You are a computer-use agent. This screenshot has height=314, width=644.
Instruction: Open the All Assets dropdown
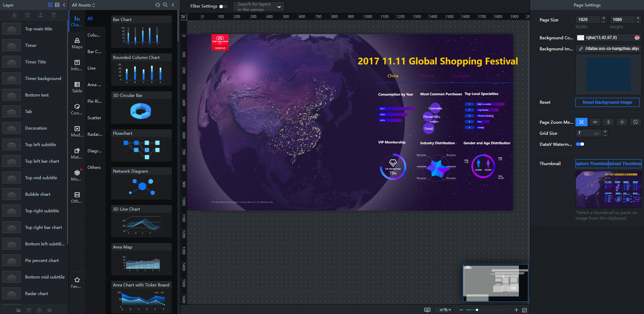83,5
